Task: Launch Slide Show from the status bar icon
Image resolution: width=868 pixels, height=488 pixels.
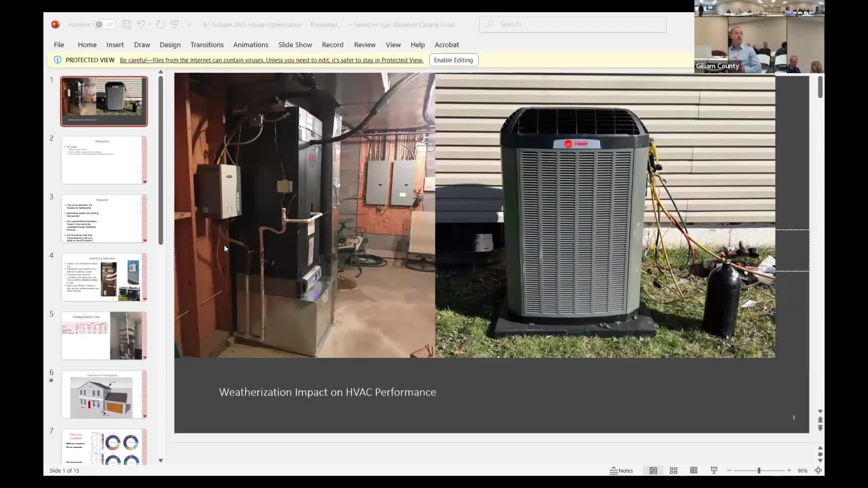Action: [714, 470]
